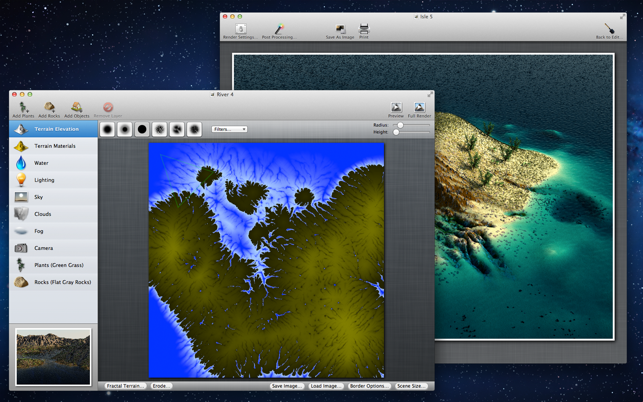Click the rendered island image in Isle 5
Image resolution: width=643 pixels, height=402 pixels.
(524, 196)
